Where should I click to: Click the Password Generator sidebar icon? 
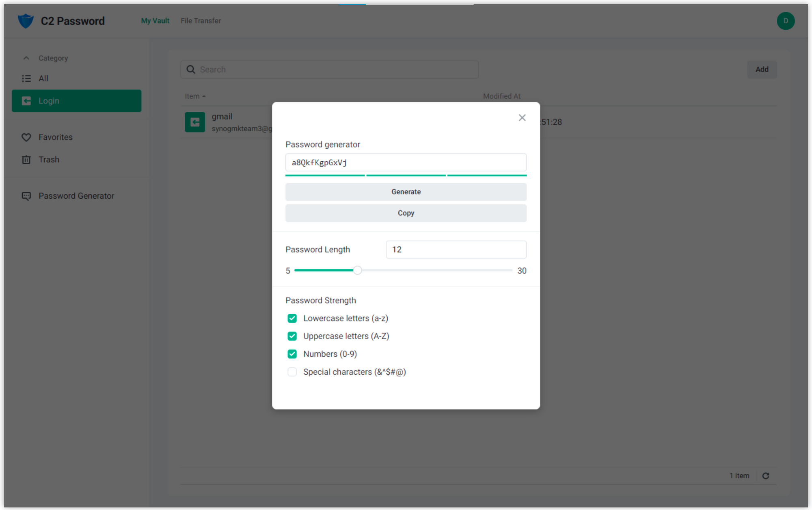pos(26,196)
